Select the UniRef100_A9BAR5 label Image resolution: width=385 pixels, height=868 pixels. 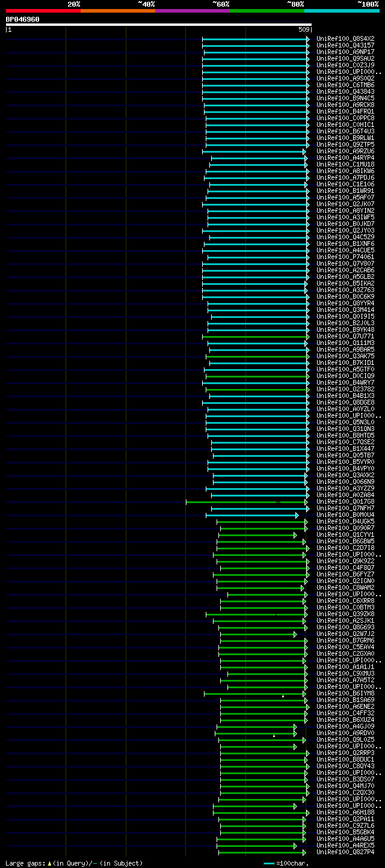click(x=346, y=349)
